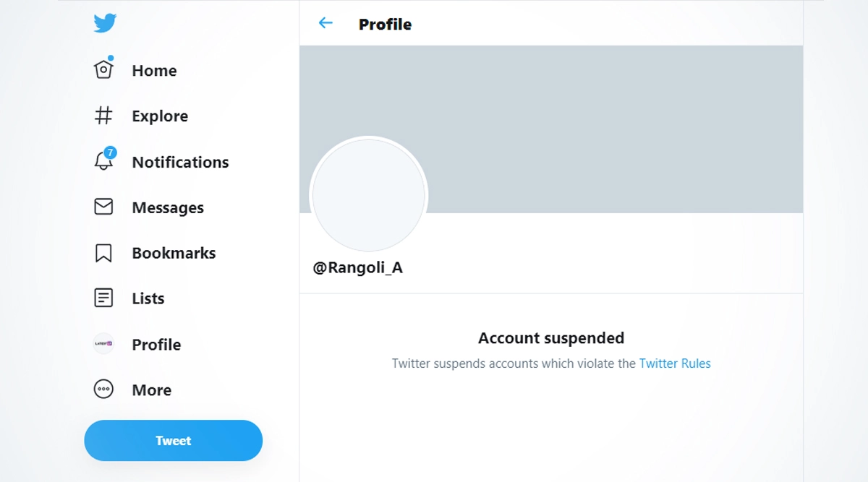Open the Bookmarks ribbon icon
Screen dimensions: 868x482
point(104,253)
